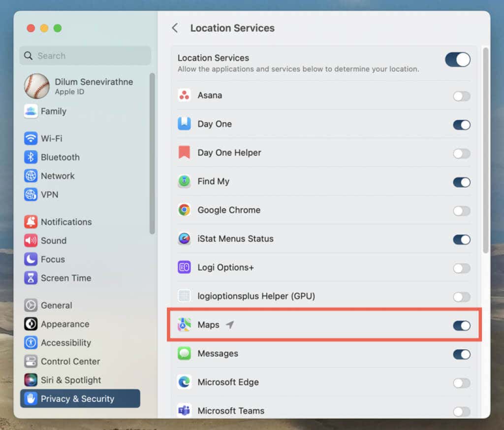Click the sidebar scrollbar
Screen dimensions: 504x430
coord(152,154)
